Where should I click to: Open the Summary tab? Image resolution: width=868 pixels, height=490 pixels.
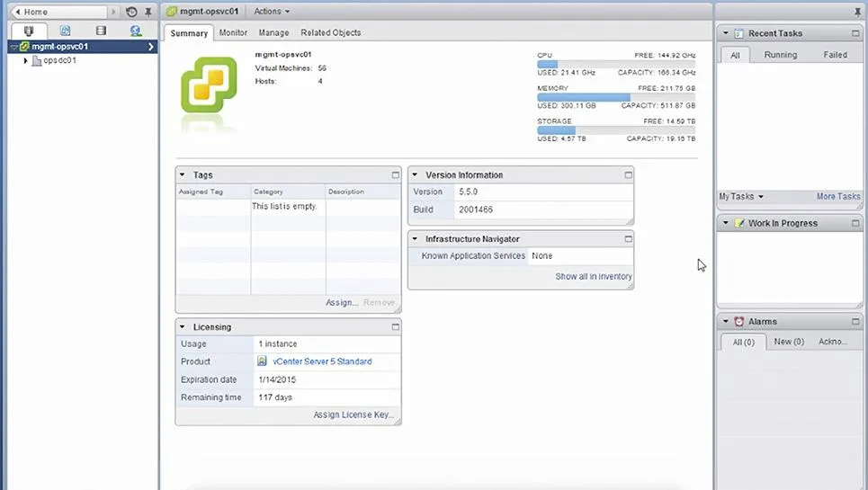click(189, 33)
